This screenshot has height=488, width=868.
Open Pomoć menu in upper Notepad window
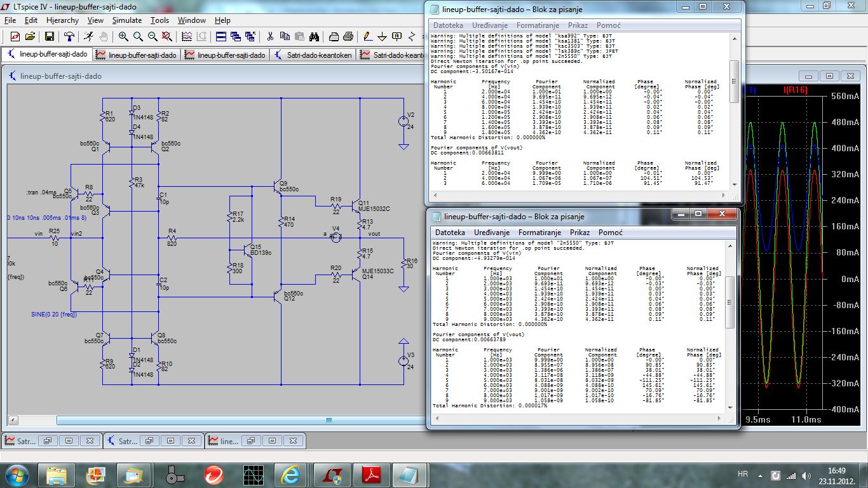click(x=609, y=25)
